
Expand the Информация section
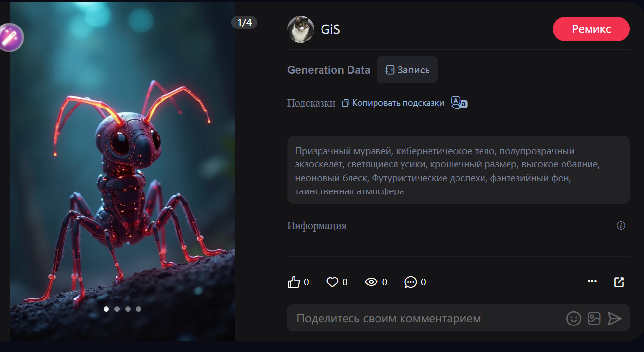pos(317,226)
